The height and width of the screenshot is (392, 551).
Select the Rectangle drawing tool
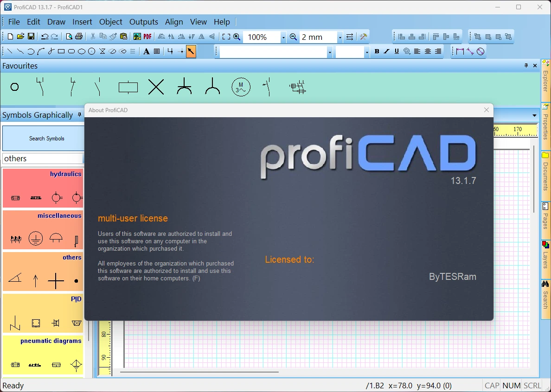coord(61,51)
